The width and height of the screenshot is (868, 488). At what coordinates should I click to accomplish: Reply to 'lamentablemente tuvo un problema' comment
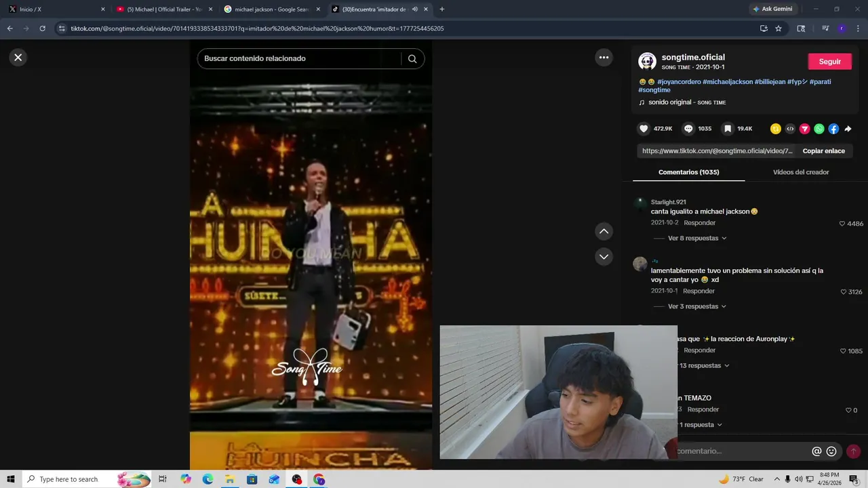tap(698, 291)
